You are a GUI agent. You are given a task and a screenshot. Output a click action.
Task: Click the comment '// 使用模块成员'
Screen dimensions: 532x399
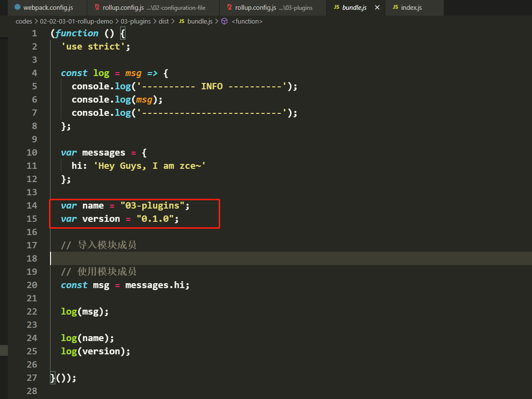click(x=99, y=272)
